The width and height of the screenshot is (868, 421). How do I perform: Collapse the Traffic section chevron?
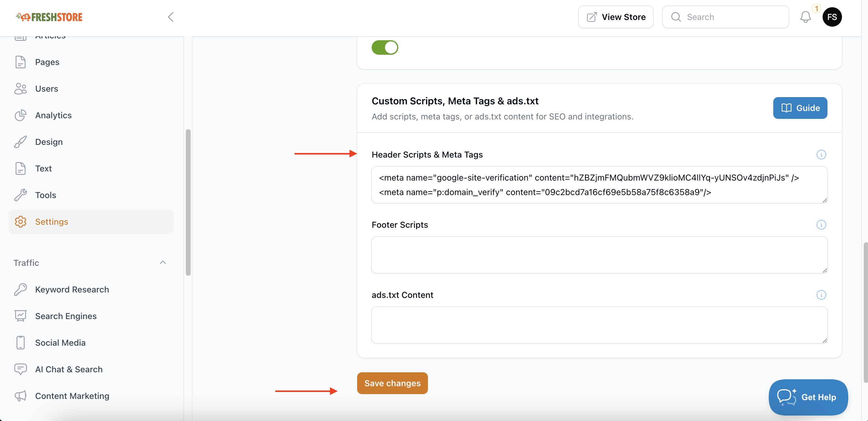click(x=163, y=263)
